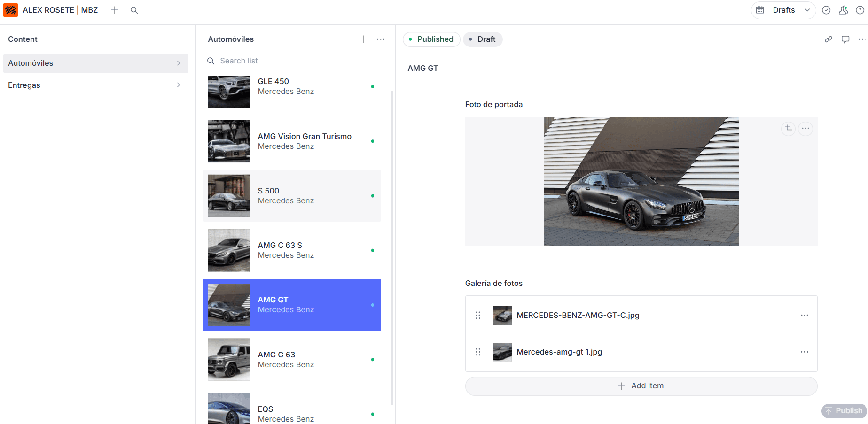Click the Publish button
This screenshot has height=424, width=868.
pyautogui.click(x=845, y=410)
